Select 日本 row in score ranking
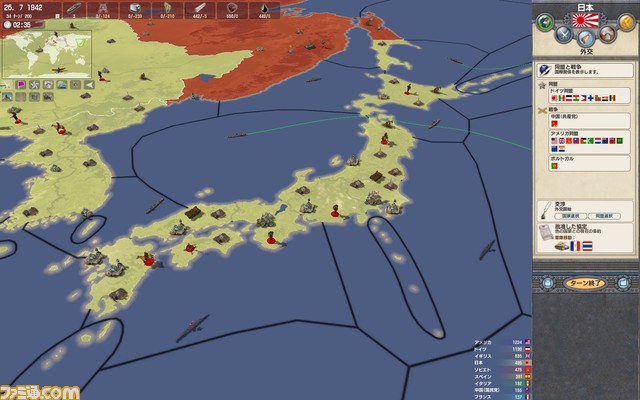The height and width of the screenshot is (400, 640). pos(502,363)
